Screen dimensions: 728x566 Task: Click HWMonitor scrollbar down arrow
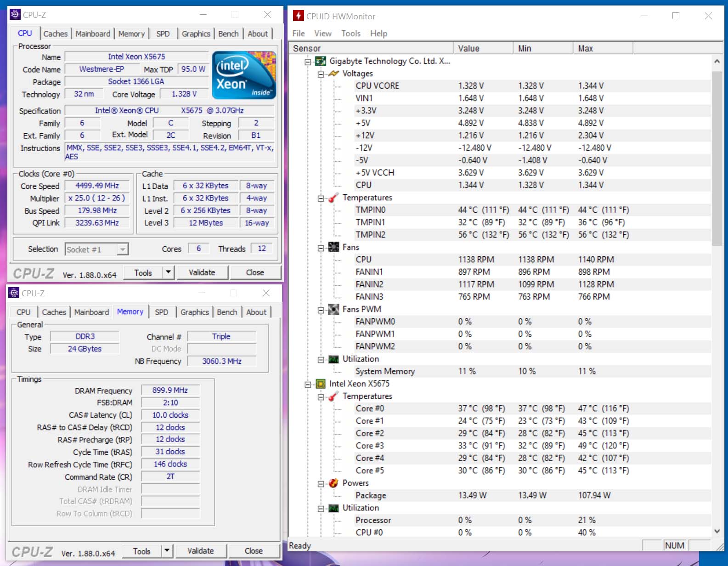click(x=717, y=531)
